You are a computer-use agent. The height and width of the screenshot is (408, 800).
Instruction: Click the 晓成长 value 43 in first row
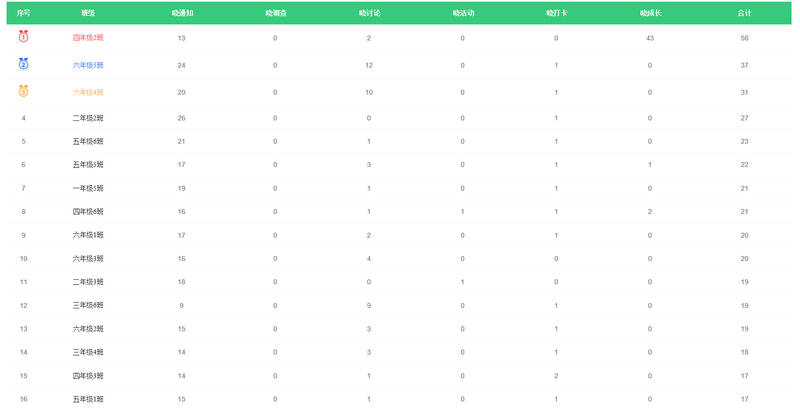(650, 38)
